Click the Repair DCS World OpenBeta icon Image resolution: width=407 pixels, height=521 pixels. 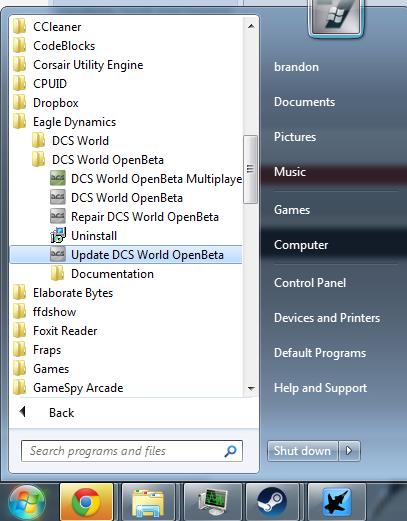click(x=57, y=216)
